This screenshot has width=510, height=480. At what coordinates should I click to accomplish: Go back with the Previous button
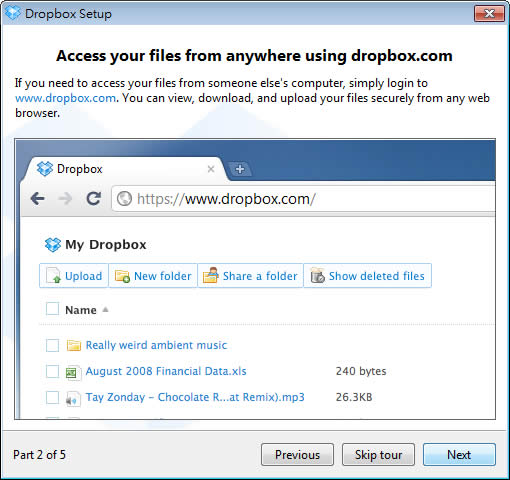pos(297,454)
